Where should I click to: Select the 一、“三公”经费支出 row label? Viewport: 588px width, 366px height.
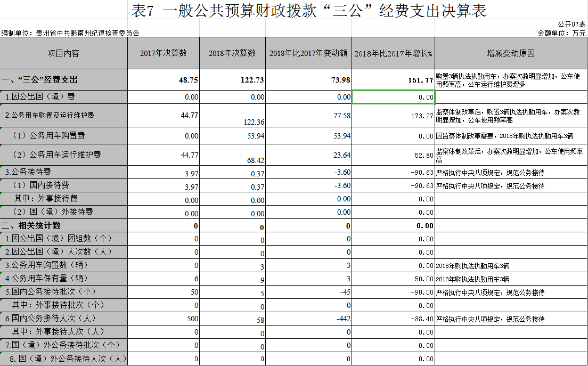(64, 79)
